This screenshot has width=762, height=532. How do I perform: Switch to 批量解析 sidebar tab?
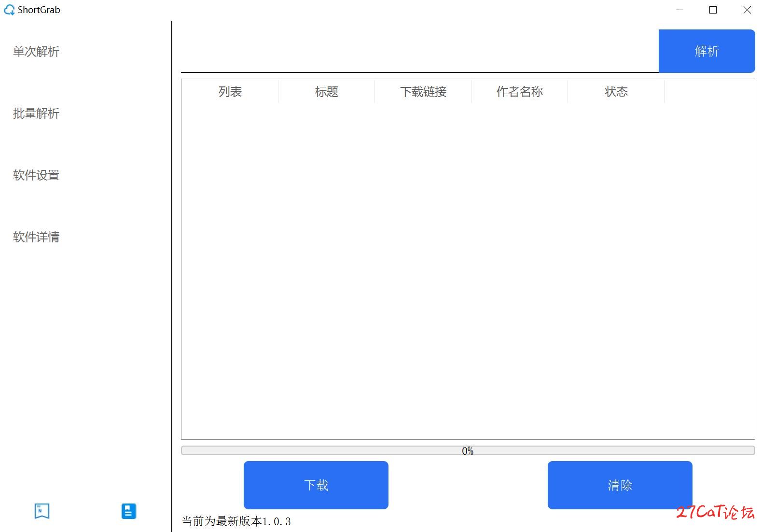pos(36,113)
